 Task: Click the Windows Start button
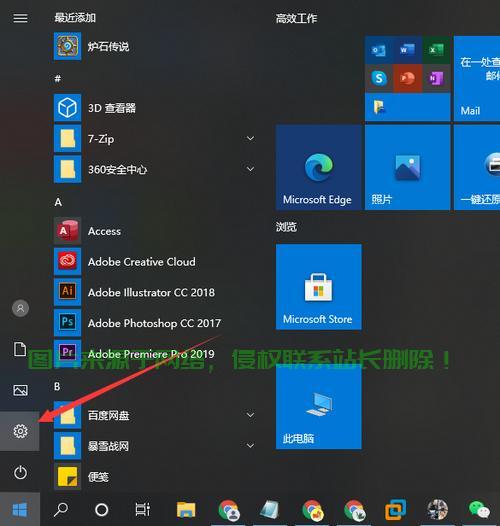(20, 510)
